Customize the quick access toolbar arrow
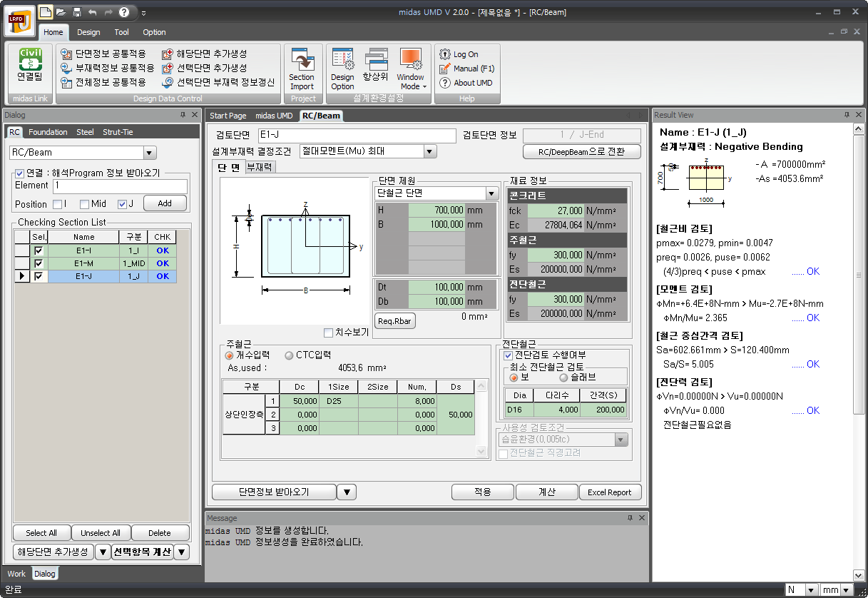This screenshot has width=868, height=598. pyautogui.click(x=143, y=13)
